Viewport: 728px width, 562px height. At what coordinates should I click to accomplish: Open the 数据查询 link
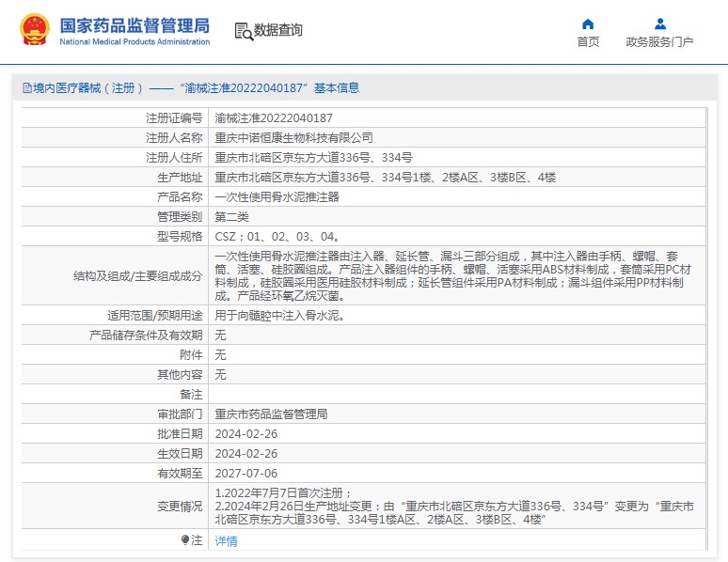(277, 30)
